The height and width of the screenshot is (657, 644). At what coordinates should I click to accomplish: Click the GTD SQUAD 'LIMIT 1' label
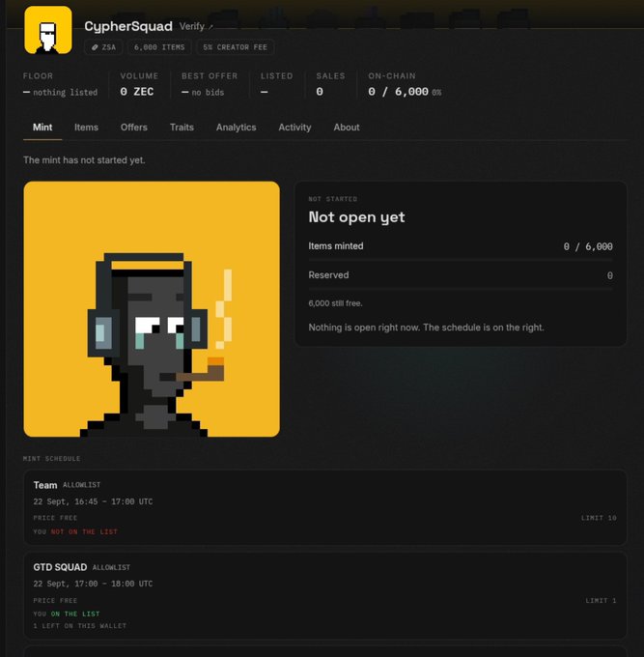pyautogui.click(x=601, y=600)
